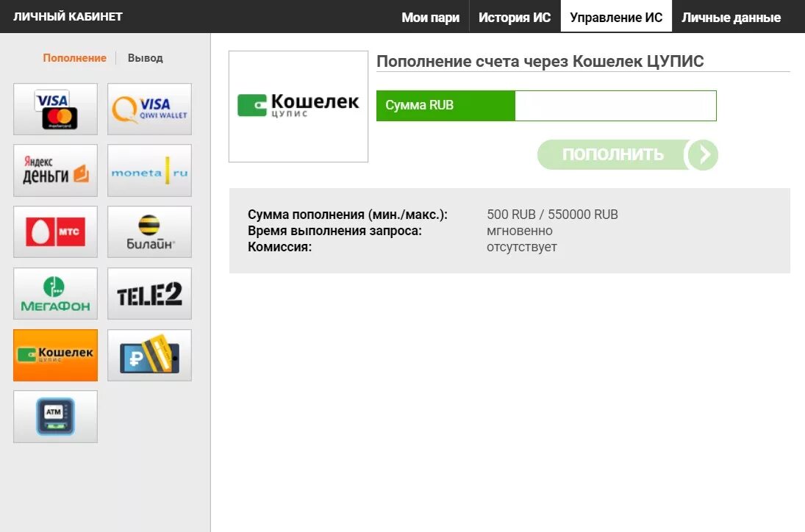Screen dimensions: 805x532
Task: Select the orange Кошелек ЦУПИС tile
Action: 55,355
